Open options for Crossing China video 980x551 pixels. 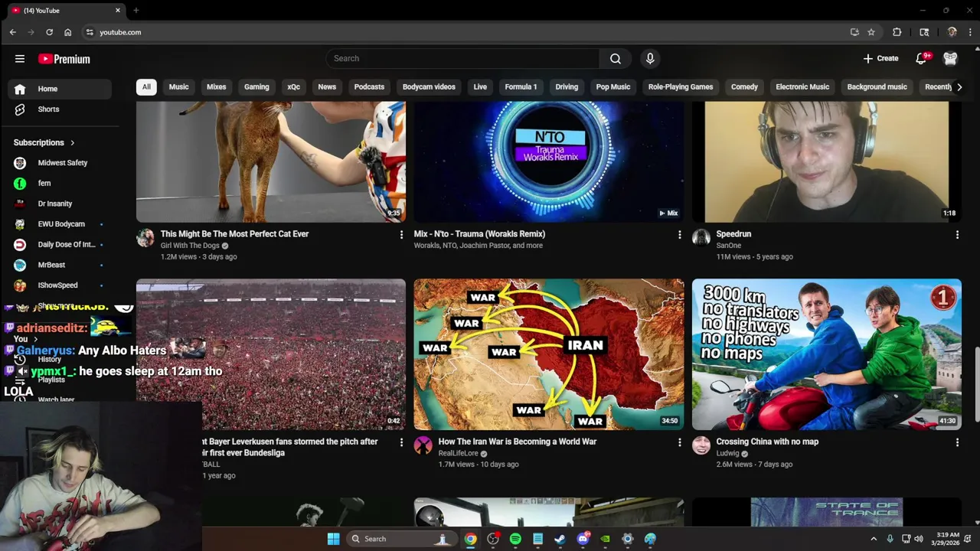tap(957, 442)
